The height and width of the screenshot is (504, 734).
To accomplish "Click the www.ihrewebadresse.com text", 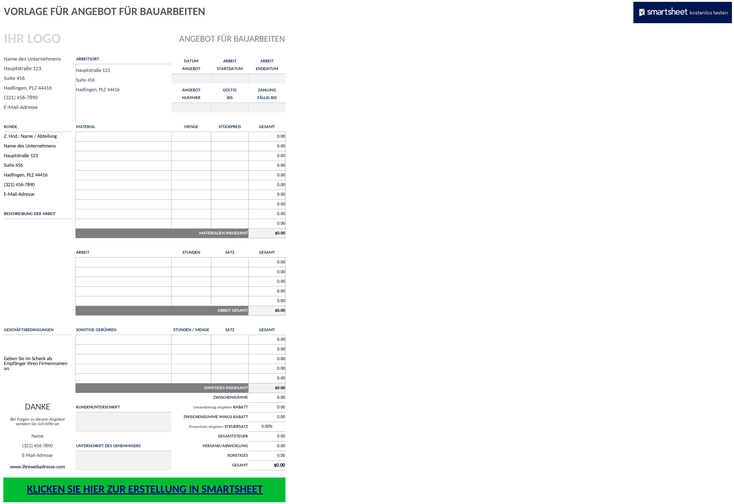I will pos(37,467).
